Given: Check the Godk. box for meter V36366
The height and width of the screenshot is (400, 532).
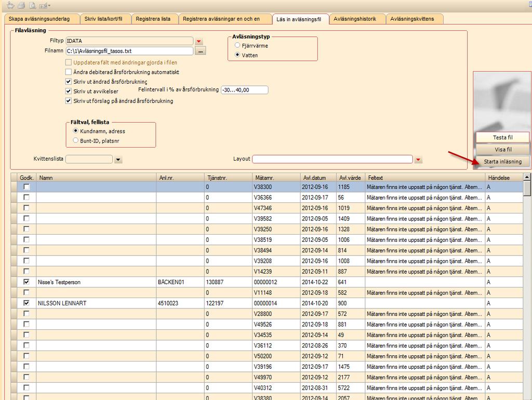Looking at the screenshot, I should click(26, 197).
